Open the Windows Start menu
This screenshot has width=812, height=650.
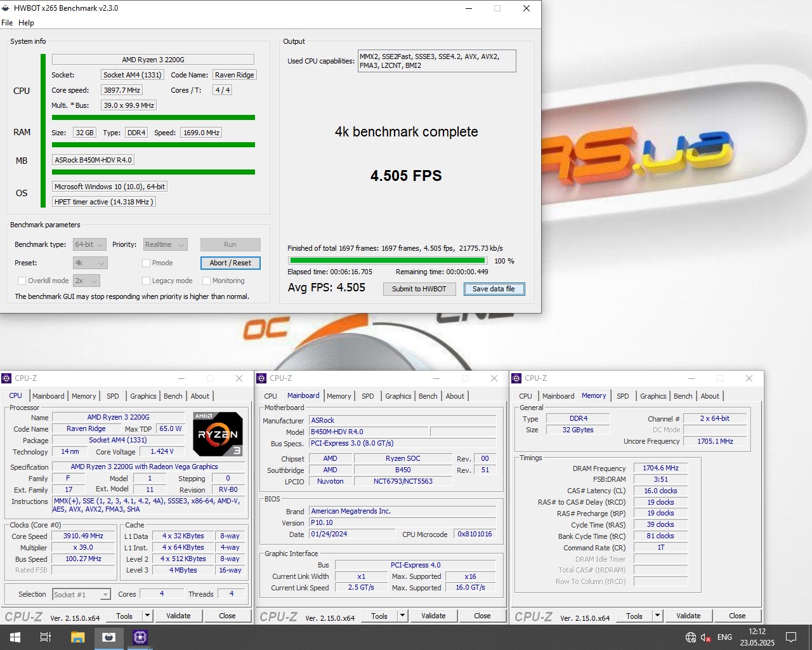[x=15, y=637]
